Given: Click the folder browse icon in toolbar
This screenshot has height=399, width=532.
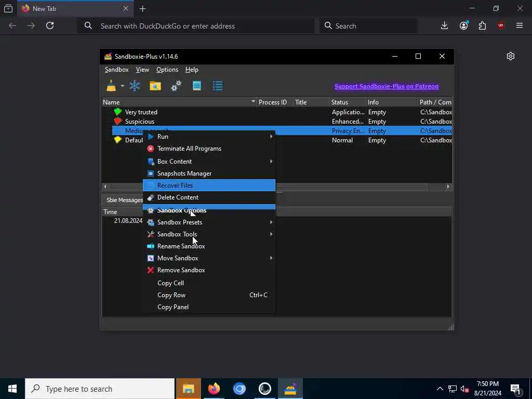Looking at the screenshot, I should (155, 86).
